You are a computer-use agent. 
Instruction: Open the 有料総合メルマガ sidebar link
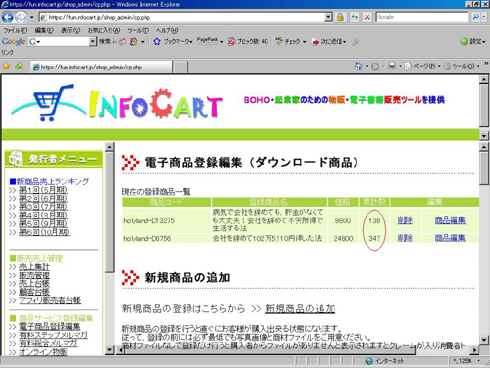click(48, 343)
